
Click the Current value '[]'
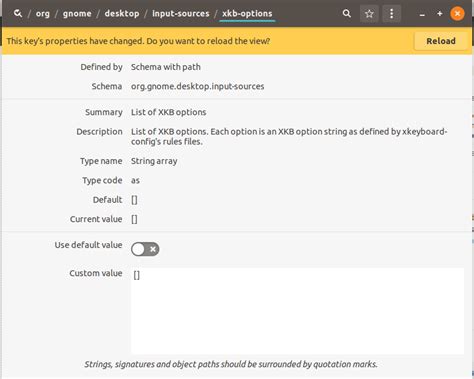tap(134, 219)
